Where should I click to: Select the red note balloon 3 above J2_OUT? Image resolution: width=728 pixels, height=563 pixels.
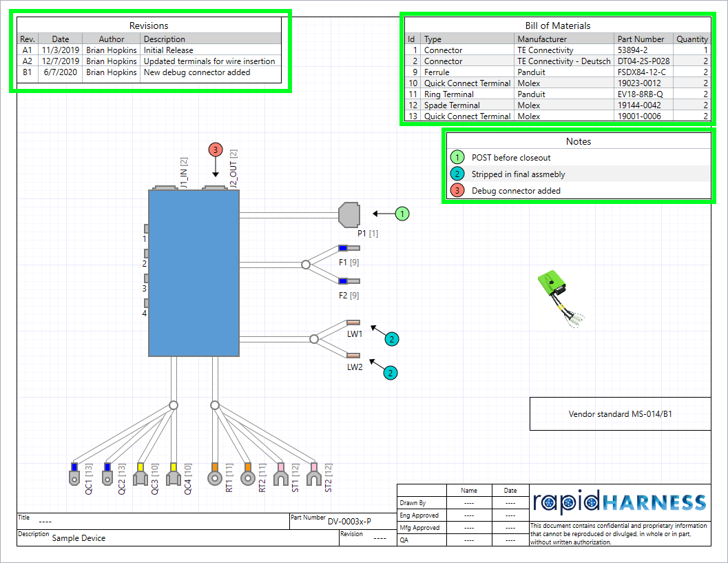point(216,150)
